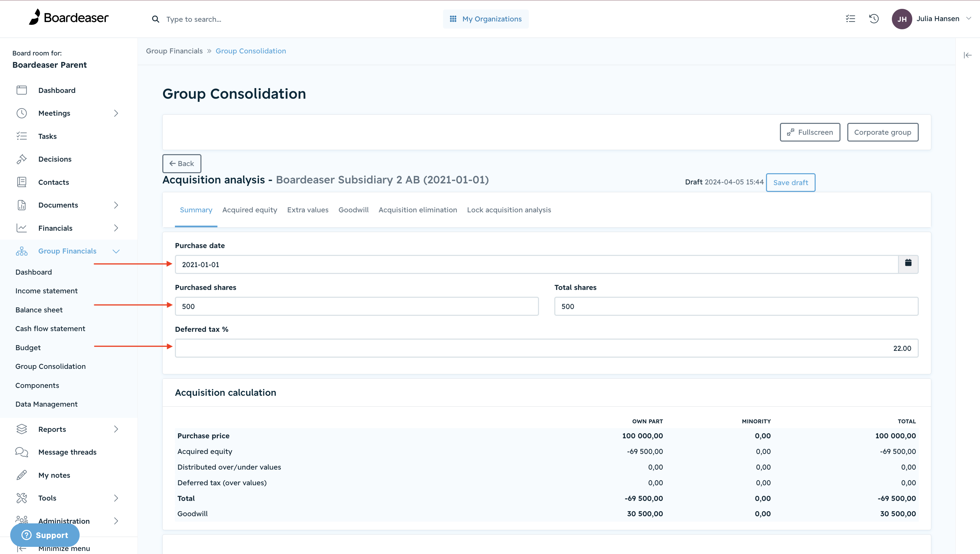
Task: Click the Dashboard sidebar icon
Action: click(22, 90)
